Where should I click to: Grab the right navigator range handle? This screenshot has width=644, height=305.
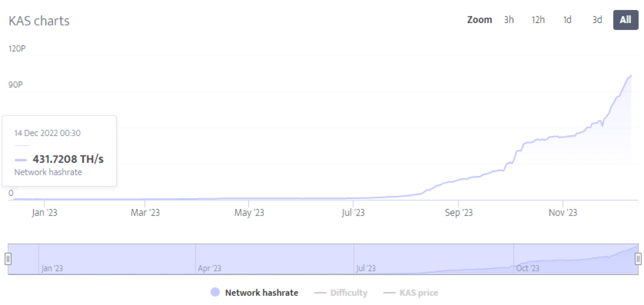click(638, 258)
